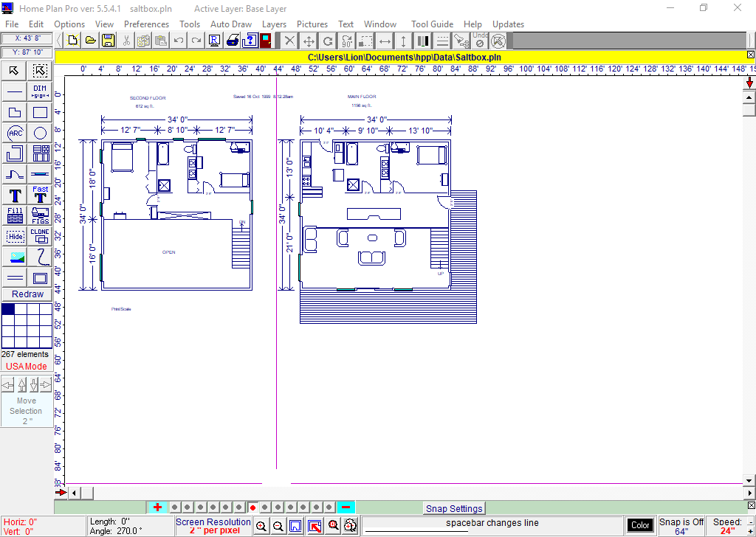756x537 pixels.
Task: Select the double parallel lines tool
Action: pos(15,278)
